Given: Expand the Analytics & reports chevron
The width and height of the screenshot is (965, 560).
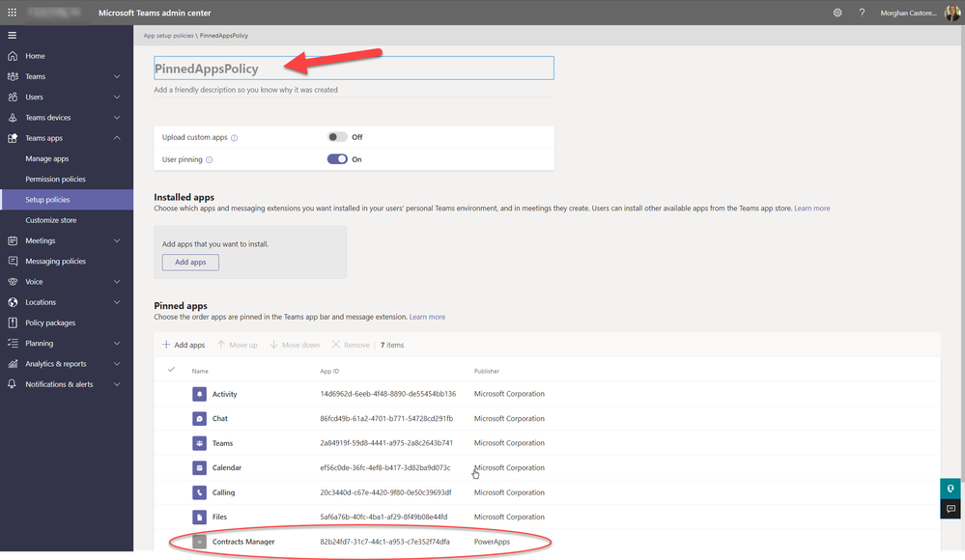Looking at the screenshot, I should (x=117, y=364).
